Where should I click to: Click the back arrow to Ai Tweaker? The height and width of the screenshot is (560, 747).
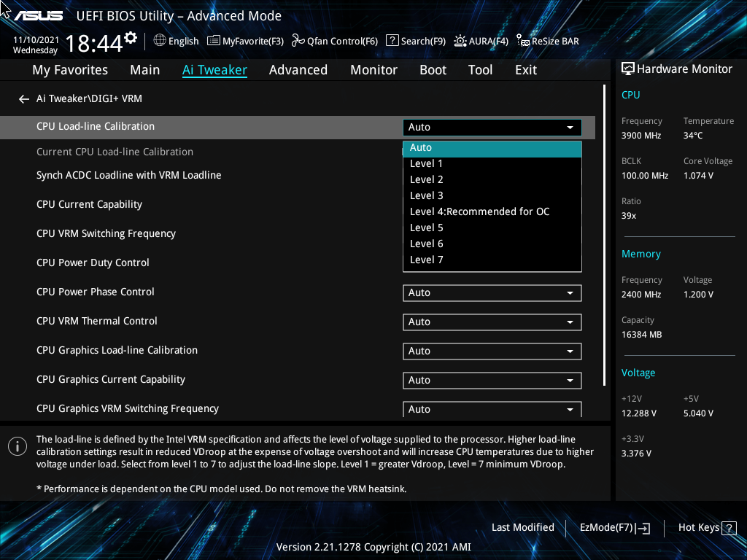coord(24,99)
